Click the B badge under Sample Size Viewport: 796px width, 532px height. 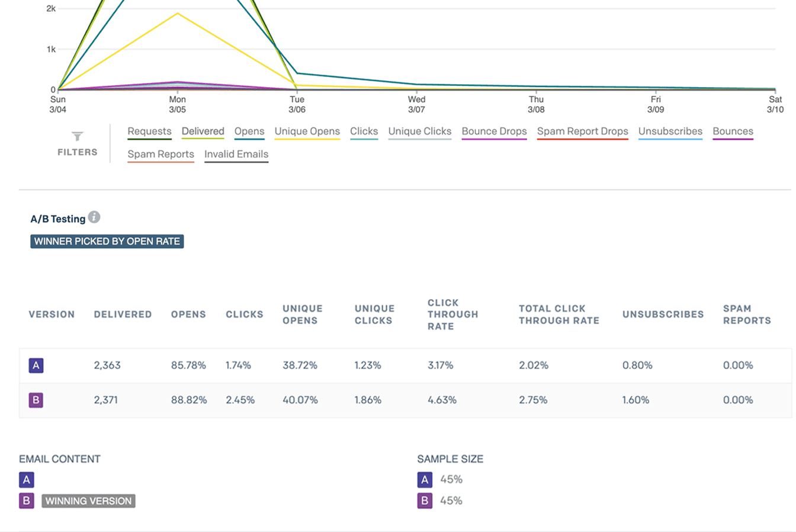[425, 501]
